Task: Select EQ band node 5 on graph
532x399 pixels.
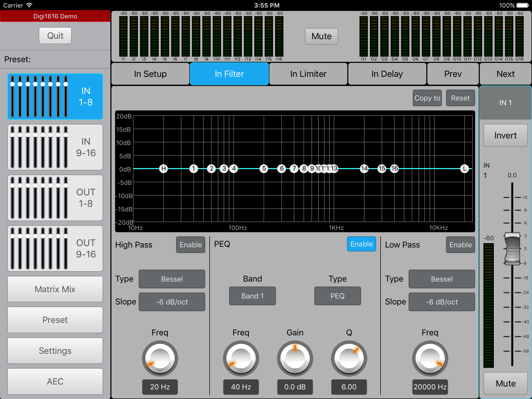Action: tap(264, 169)
